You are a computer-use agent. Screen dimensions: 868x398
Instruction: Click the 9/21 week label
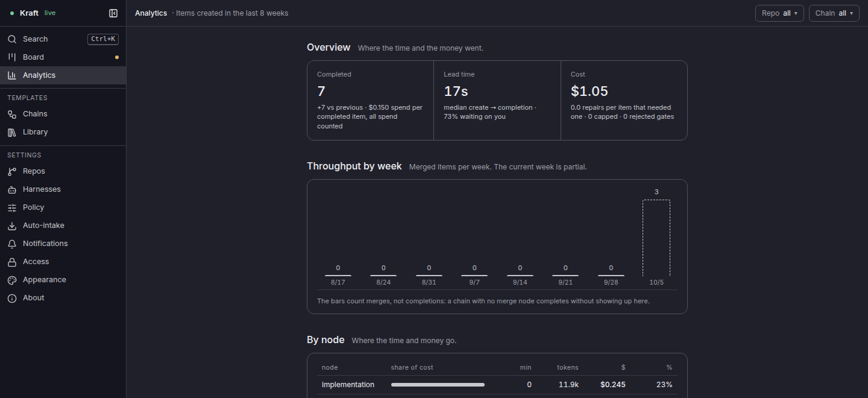(x=565, y=282)
